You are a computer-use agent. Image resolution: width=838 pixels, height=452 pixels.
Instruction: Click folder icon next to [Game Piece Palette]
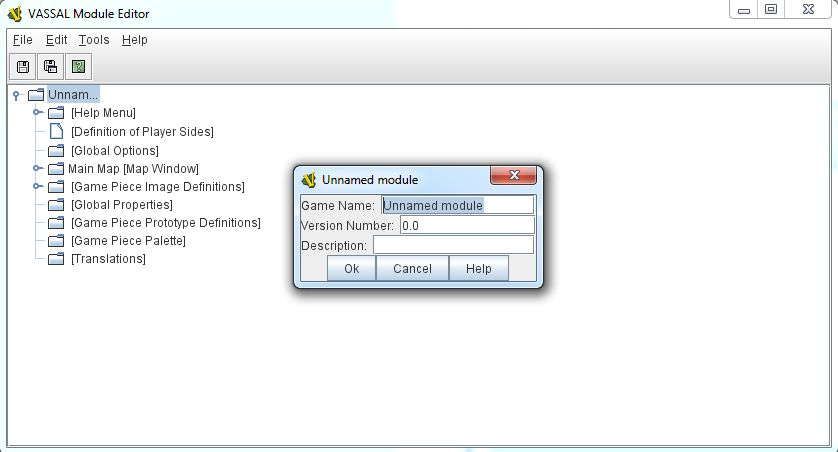coord(56,241)
